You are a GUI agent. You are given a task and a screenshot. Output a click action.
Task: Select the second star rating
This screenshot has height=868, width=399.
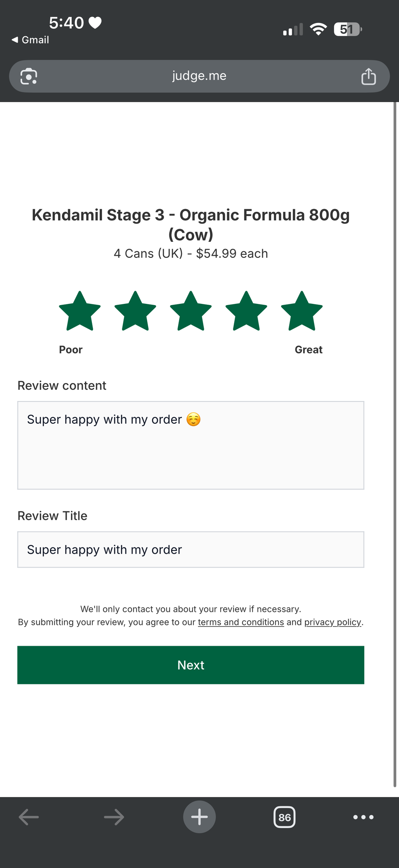tap(135, 311)
